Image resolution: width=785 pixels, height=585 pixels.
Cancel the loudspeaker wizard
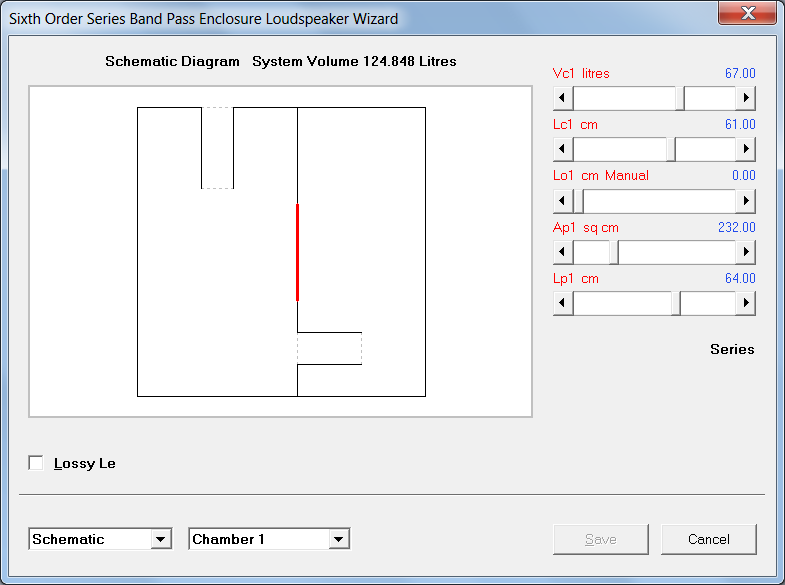click(708, 539)
